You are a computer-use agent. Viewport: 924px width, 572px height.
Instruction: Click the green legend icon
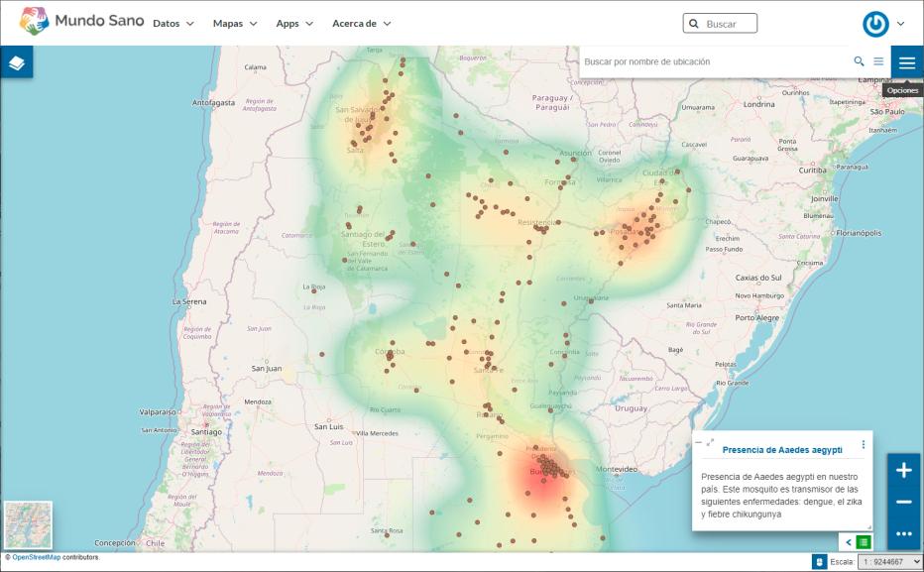coord(864,542)
